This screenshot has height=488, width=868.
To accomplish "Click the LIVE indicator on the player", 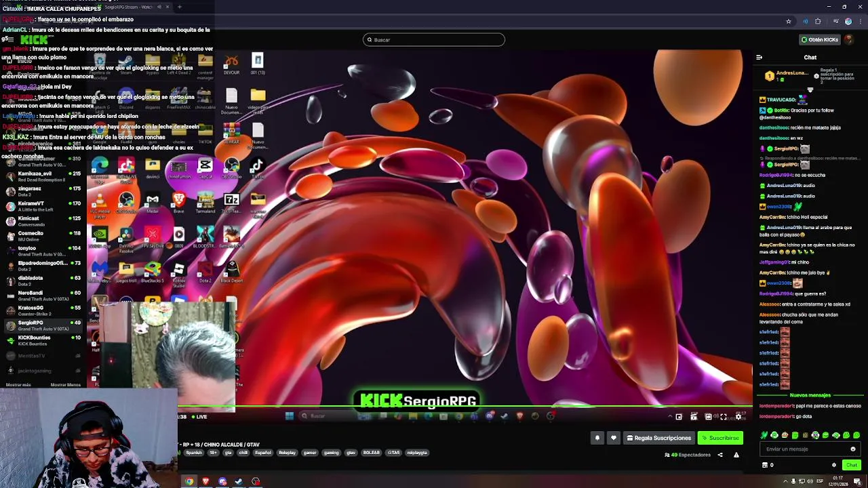I will 199,417.
